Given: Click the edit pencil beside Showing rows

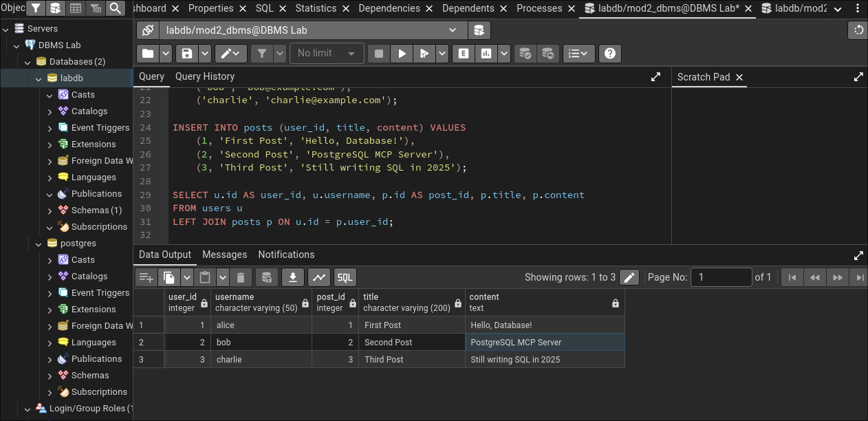Looking at the screenshot, I should (x=629, y=277).
